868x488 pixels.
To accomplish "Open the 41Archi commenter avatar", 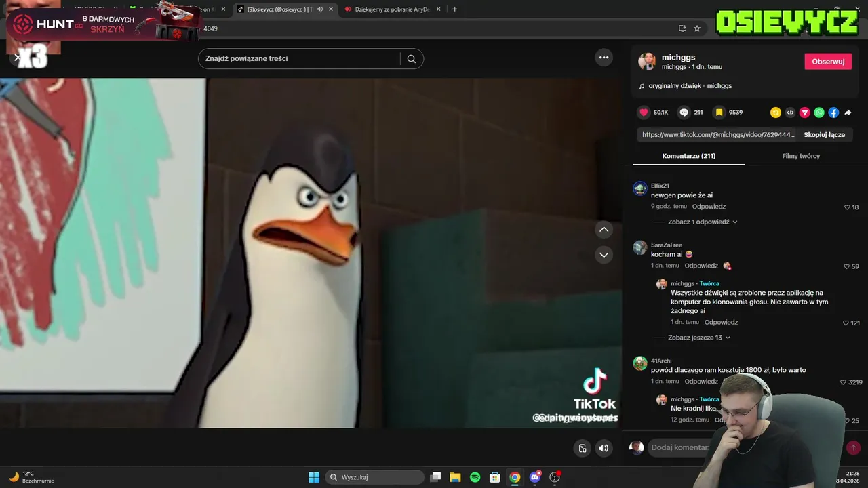I will click(640, 363).
